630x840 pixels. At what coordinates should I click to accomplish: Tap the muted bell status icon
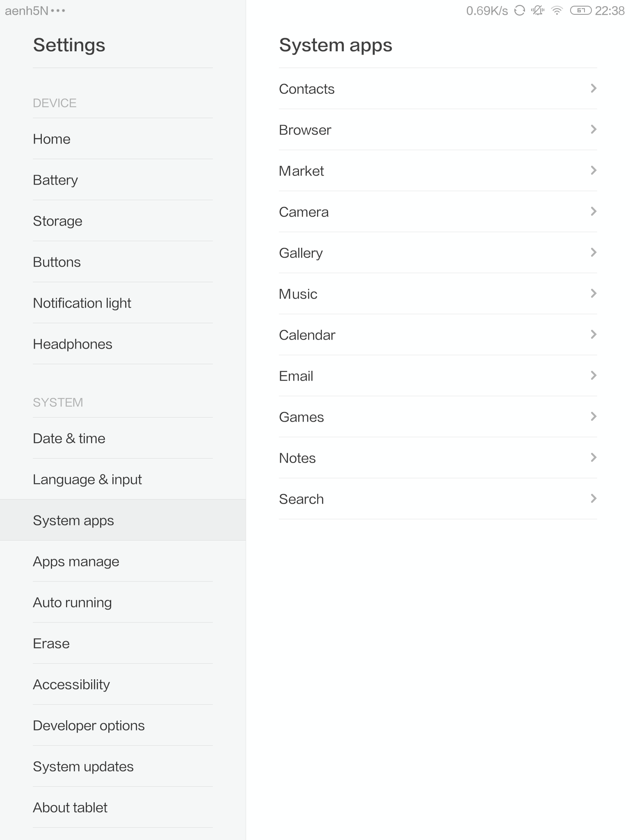point(538,11)
